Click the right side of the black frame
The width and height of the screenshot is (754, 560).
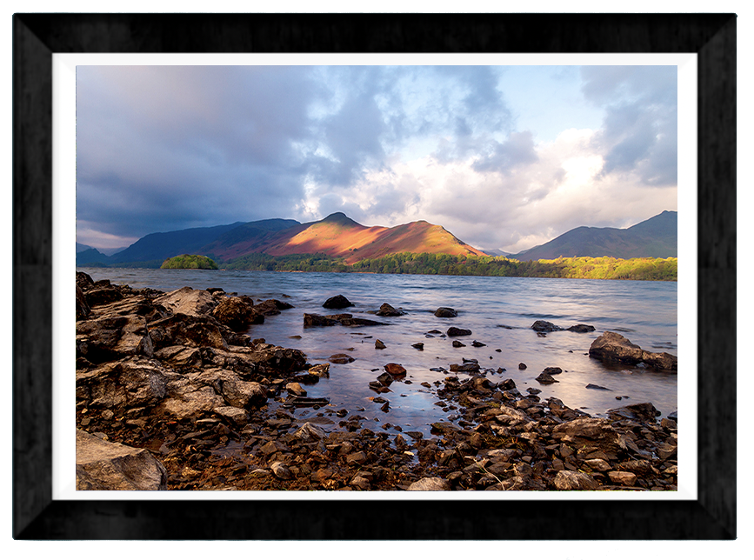716,278
